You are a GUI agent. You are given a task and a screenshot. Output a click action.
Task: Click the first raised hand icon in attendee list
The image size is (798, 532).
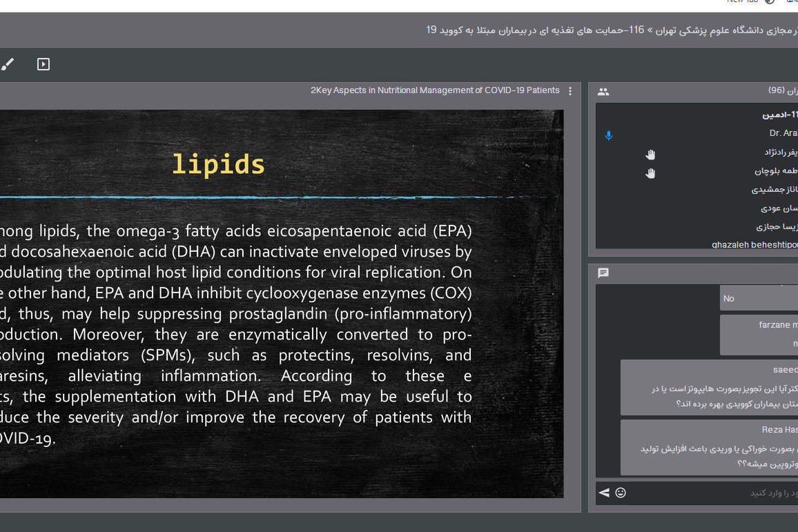[650, 155]
